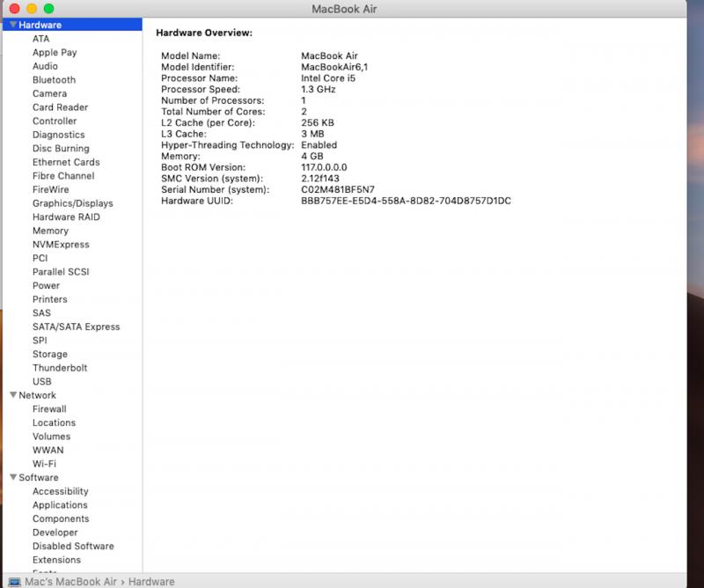704x588 pixels.
Task: Open Printers section
Action: pos(50,299)
